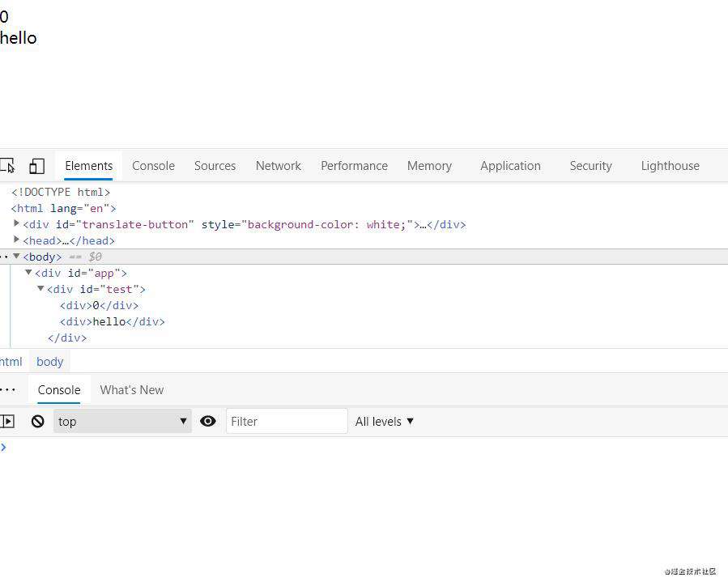Collapse the div id="app" node
This screenshot has height=586, width=728.
point(29,272)
